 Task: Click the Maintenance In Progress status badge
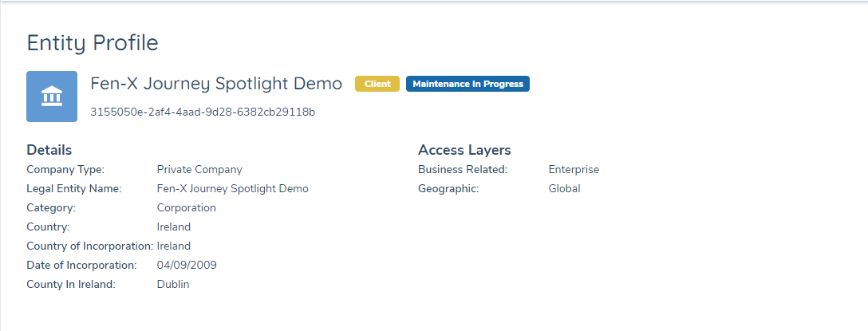click(x=468, y=84)
